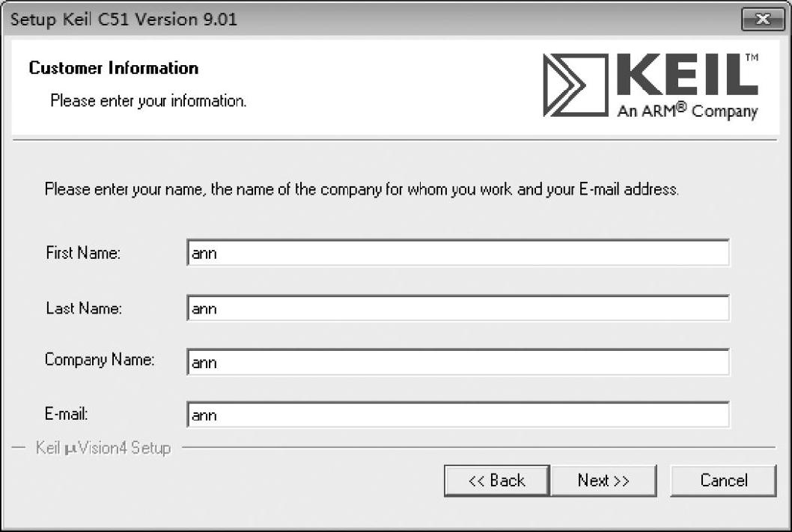
Task: Click the "Last Name:" label
Action: coord(83,308)
